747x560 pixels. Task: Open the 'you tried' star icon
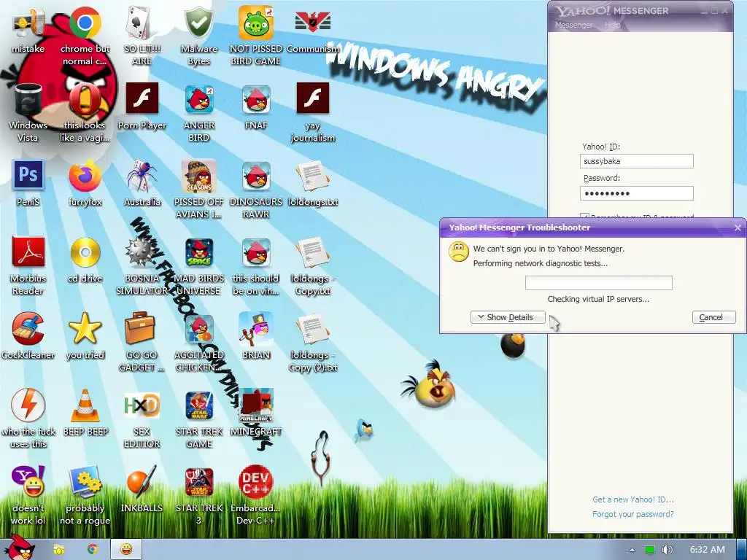click(x=85, y=328)
